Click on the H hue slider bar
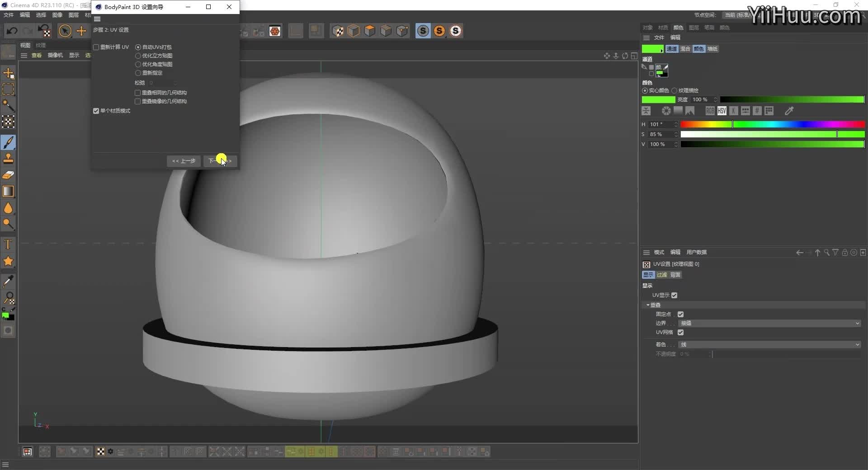Screen dimensions: 868x470 point(773,124)
